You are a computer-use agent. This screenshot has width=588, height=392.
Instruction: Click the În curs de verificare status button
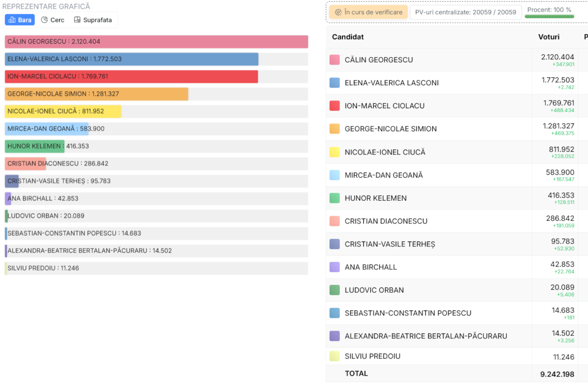(x=368, y=13)
